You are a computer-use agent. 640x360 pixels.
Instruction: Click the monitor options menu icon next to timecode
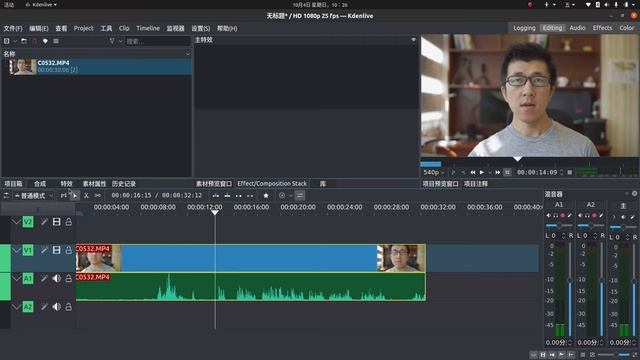click(570, 173)
